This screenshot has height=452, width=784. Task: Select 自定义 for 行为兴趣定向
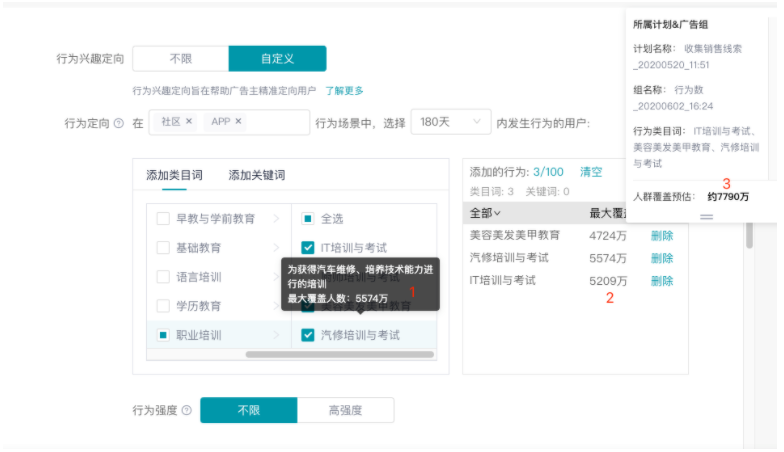[278, 58]
